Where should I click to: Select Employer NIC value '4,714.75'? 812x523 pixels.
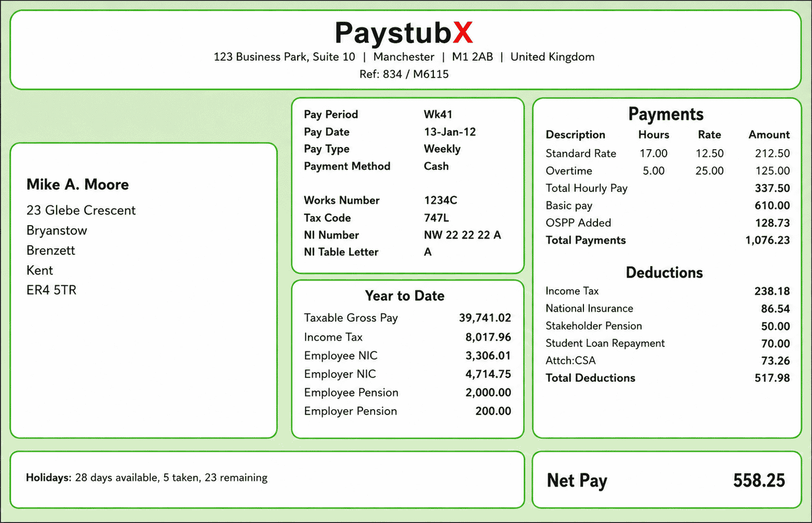488,374
